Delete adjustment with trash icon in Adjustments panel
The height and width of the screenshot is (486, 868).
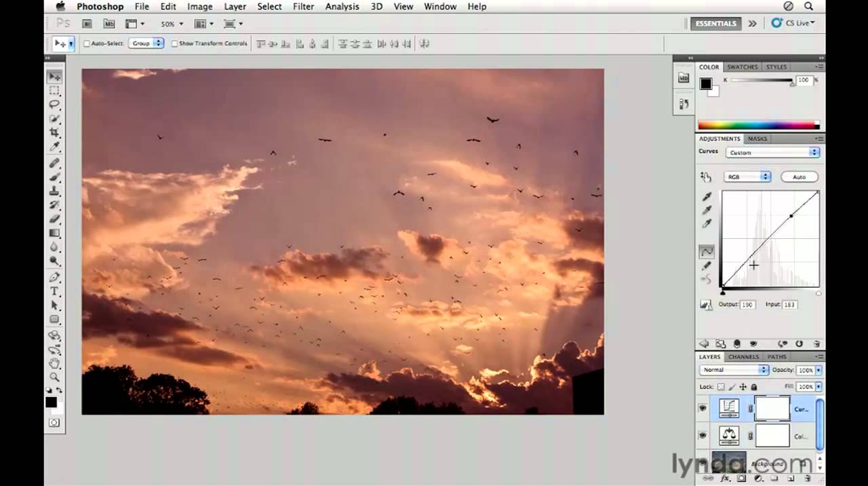click(x=816, y=344)
